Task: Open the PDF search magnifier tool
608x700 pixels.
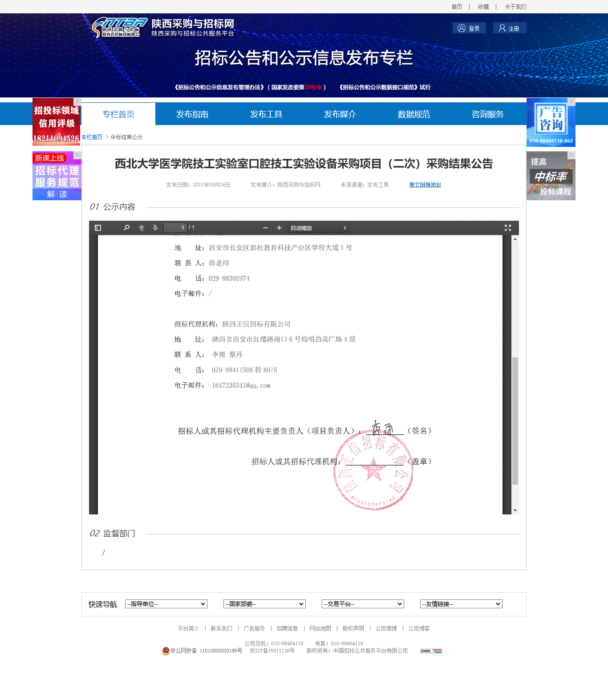Action: 126,228
